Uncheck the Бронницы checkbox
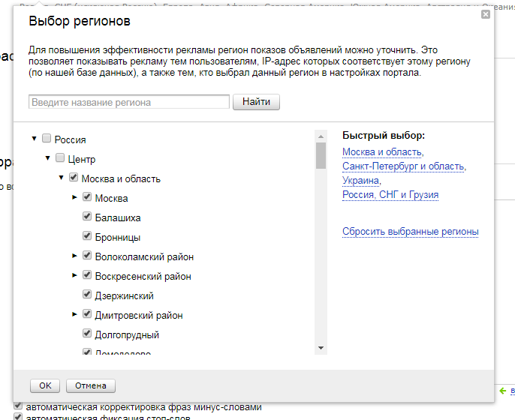 coord(87,236)
